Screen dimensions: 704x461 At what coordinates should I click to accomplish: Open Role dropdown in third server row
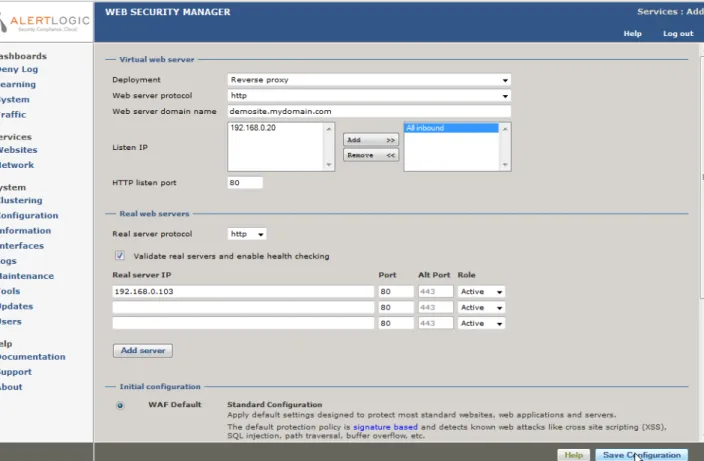point(481,323)
